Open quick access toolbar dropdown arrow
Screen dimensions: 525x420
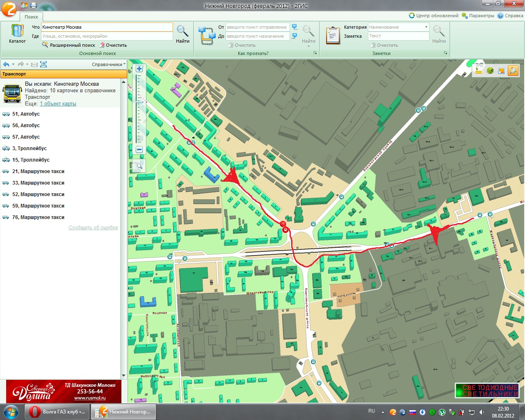tap(45, 6)
